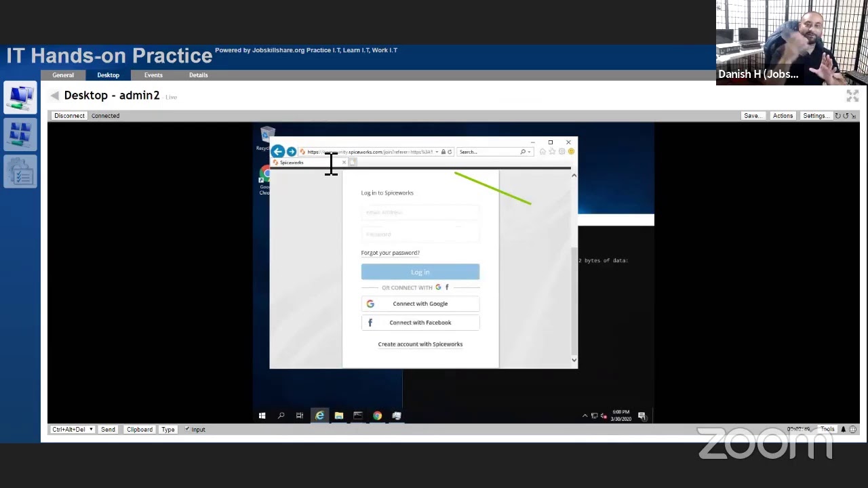The width and height of the screenshot is (868, 488).
Task: Show hidden system tray icons
Action: [585, 416]
